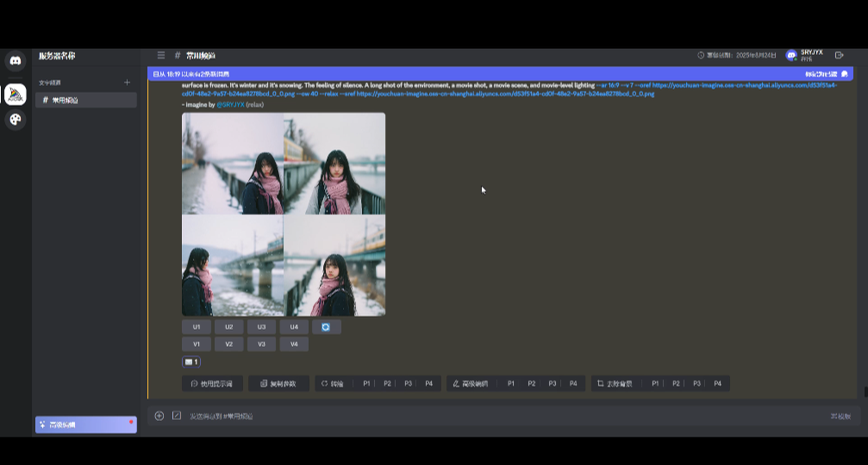Mark as read in the blue banner

click(x=826, y=74)
